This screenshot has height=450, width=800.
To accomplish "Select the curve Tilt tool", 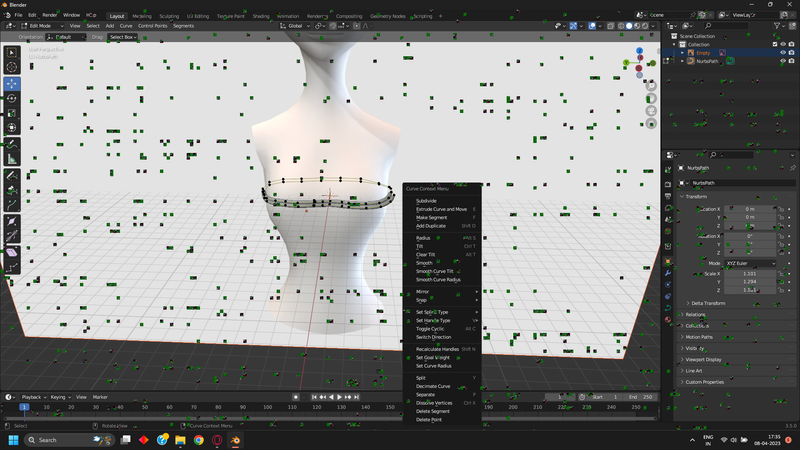I will 12,236.
